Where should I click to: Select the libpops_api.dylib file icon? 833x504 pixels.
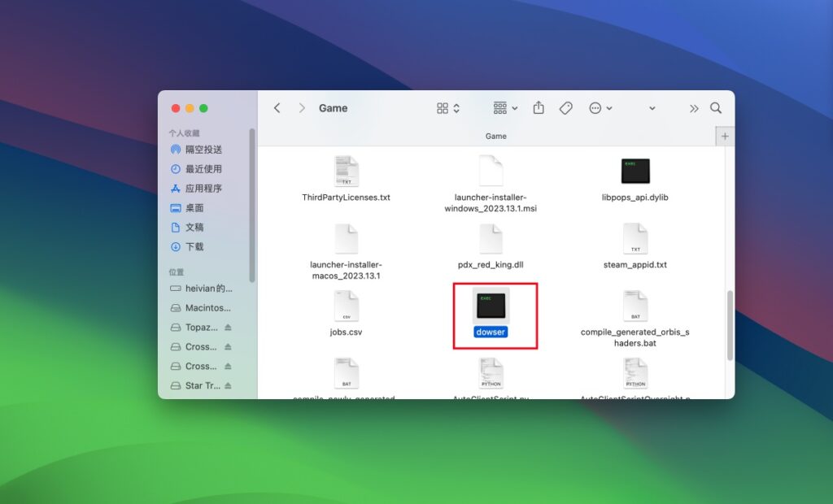pos(635,172)
